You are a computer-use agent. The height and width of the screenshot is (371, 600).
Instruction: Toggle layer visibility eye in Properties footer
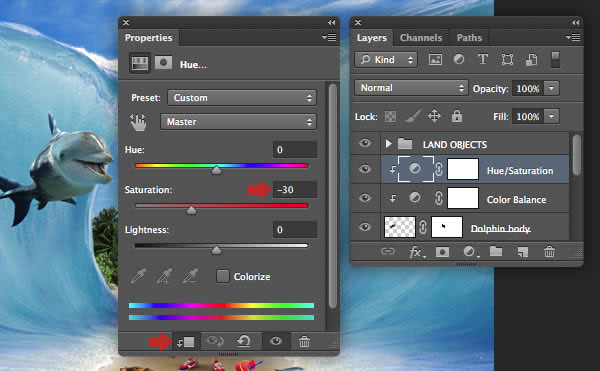click(x=276, y=341)
